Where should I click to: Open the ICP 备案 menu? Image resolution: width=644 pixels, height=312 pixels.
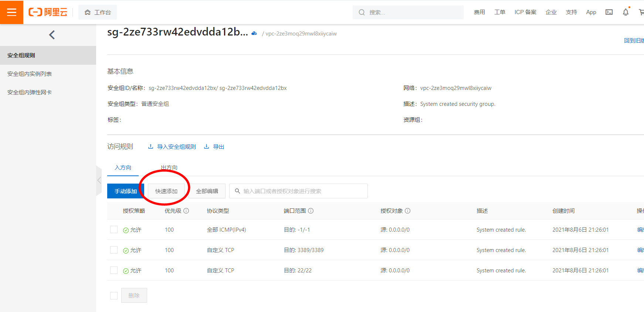pyautogui.click(x=525, y=12)
